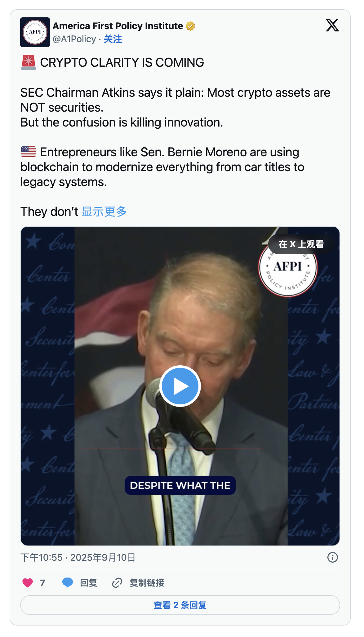Play the embedded video
This screenshot has height=637, width=364.
click(x=180, y=386)
